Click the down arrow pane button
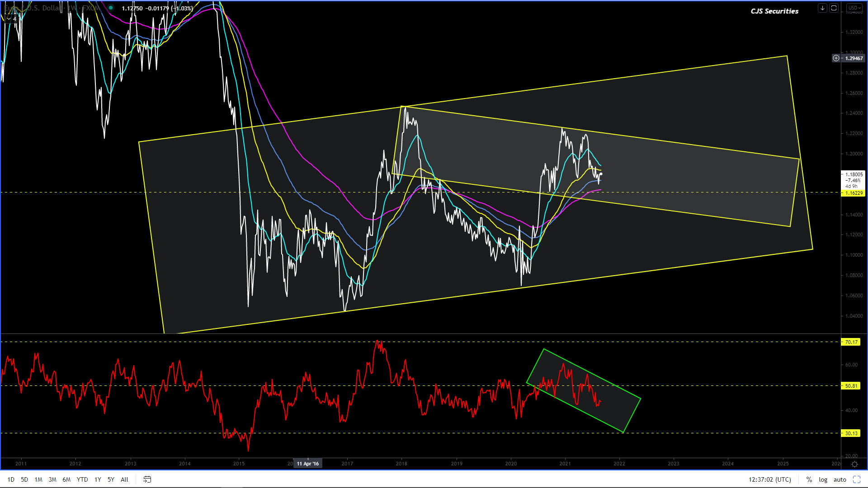This screenshot has height=488, width=868. point(822,8)
